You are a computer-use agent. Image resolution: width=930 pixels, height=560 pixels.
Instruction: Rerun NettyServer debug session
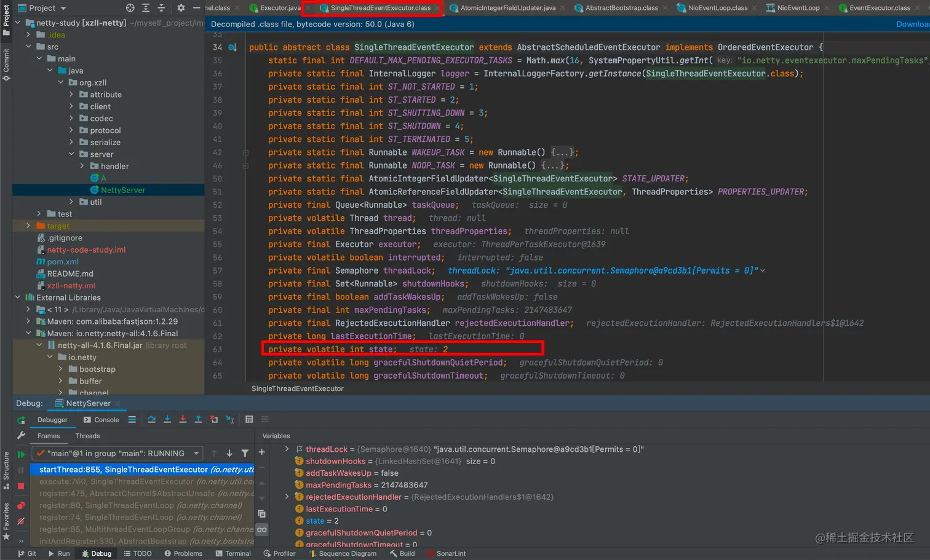21,420
